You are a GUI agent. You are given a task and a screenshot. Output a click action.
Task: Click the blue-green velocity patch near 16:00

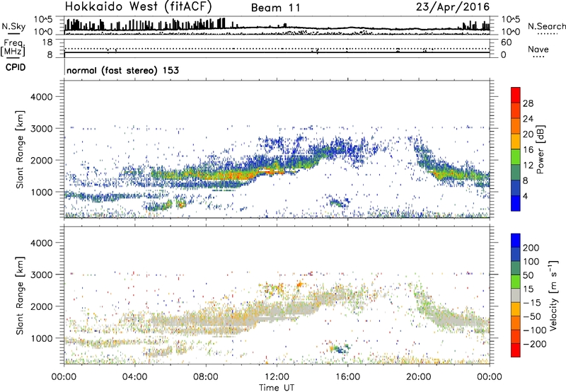341,349
